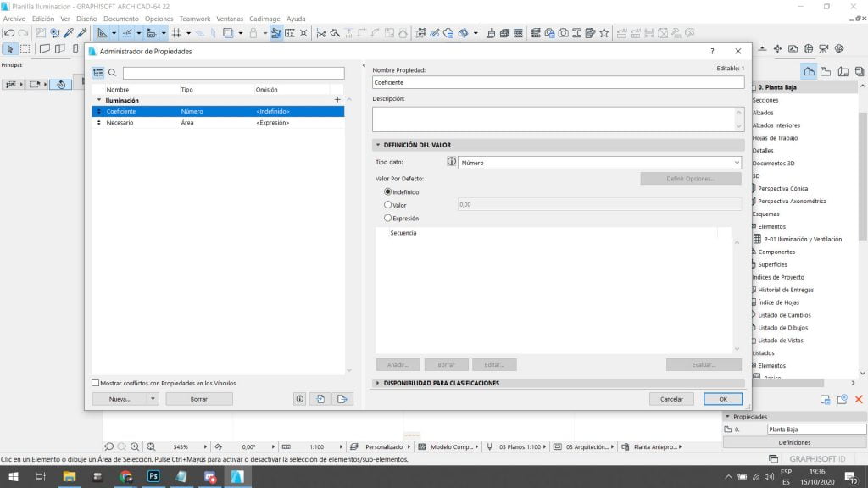Open the Nueva button dropdown arrow
868x488 pixels.
pos(153,399)
